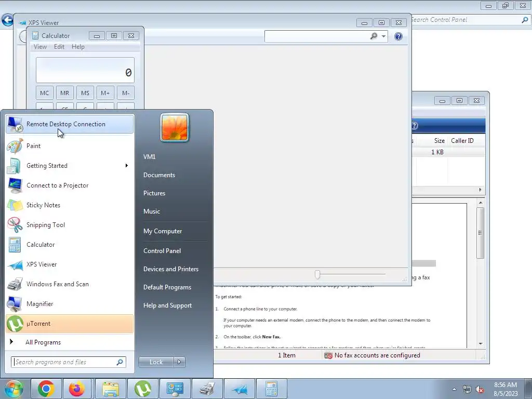The height and width of the screenshot is (399, 532).
Task: Open Music from Start menu
Action: pos(152,211)
